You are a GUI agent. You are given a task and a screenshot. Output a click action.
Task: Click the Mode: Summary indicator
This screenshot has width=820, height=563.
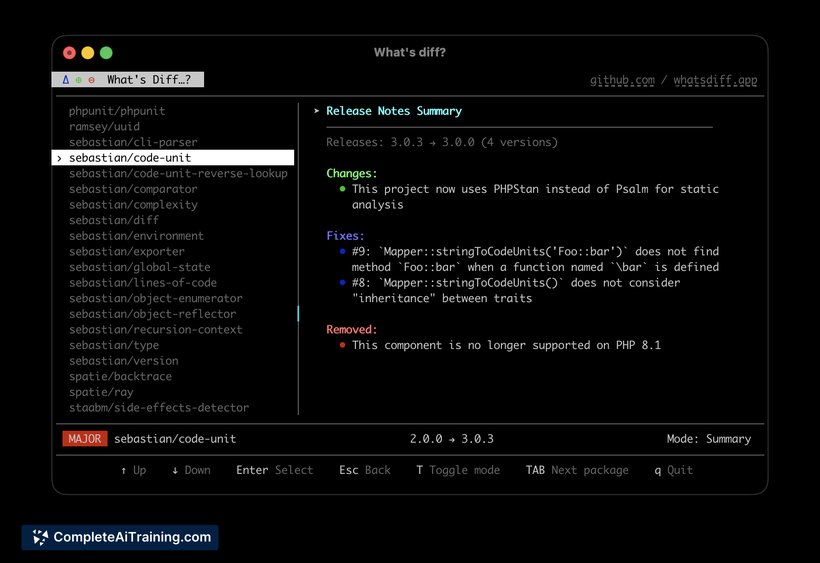pos(708,439)
